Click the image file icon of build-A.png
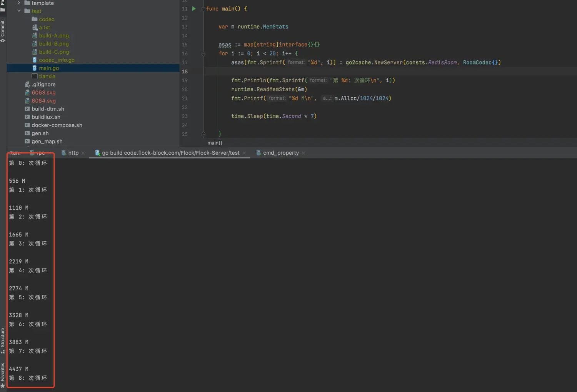 [35, 35]
